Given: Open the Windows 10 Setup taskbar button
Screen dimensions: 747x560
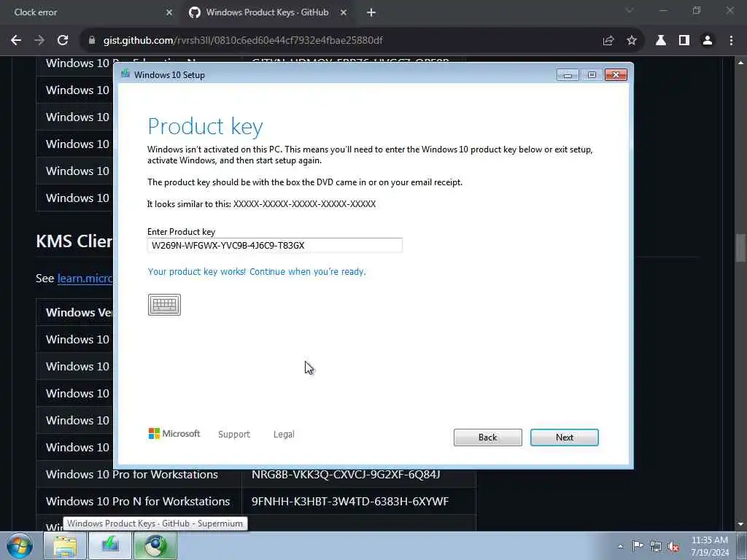Looking at the screenshot, I should [x=110, y=545].
